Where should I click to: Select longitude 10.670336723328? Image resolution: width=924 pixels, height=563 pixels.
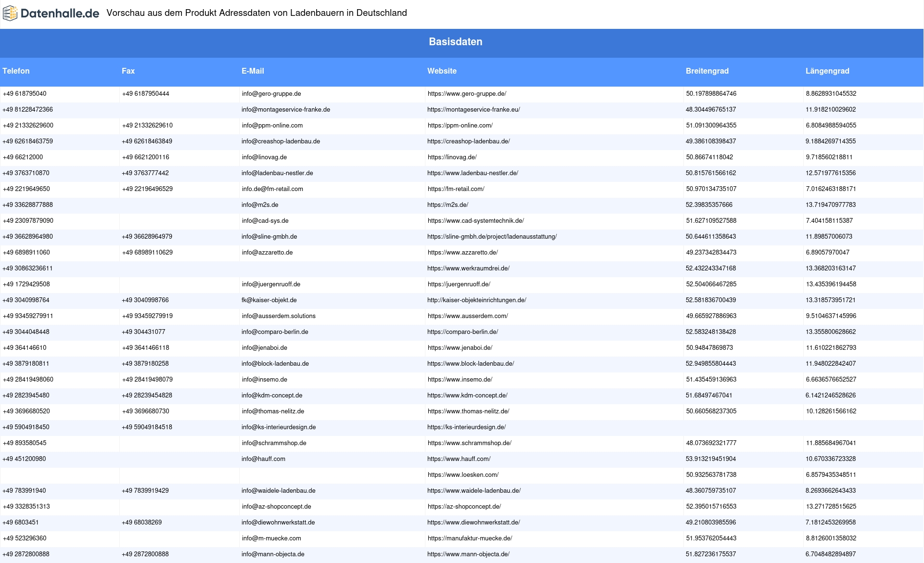831,459
